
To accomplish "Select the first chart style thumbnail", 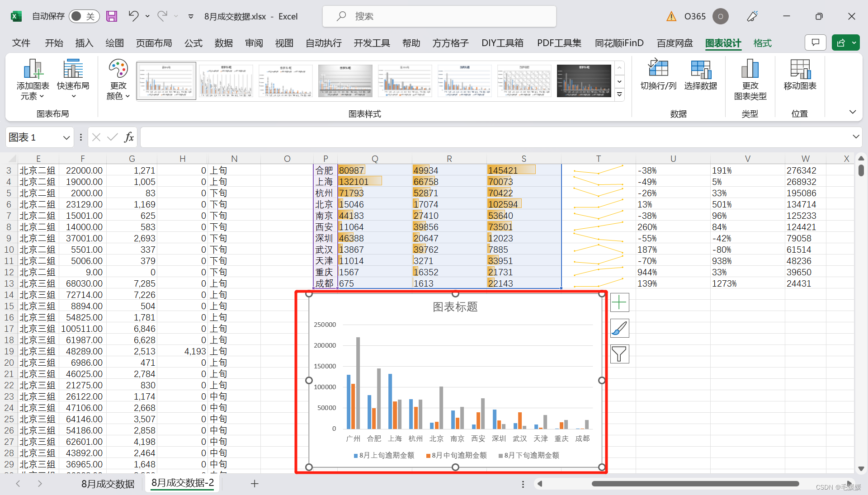I will coord(166,81).
